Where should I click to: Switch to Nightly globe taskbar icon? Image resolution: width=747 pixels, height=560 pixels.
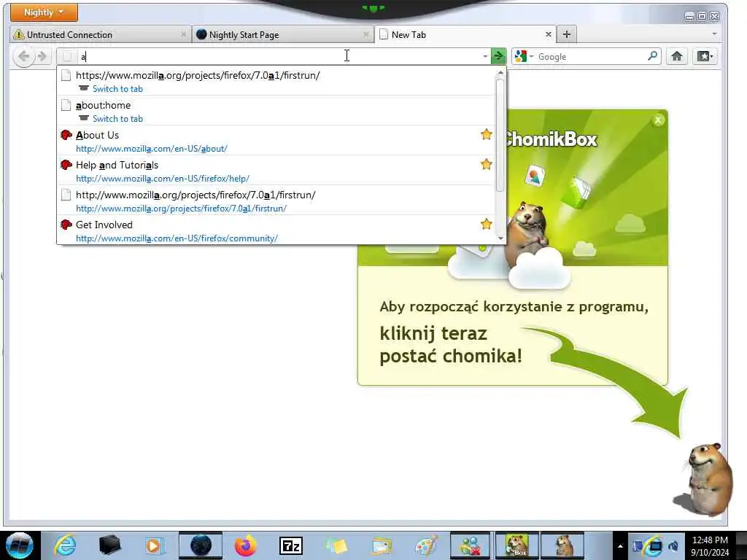(x=201, y=545)
